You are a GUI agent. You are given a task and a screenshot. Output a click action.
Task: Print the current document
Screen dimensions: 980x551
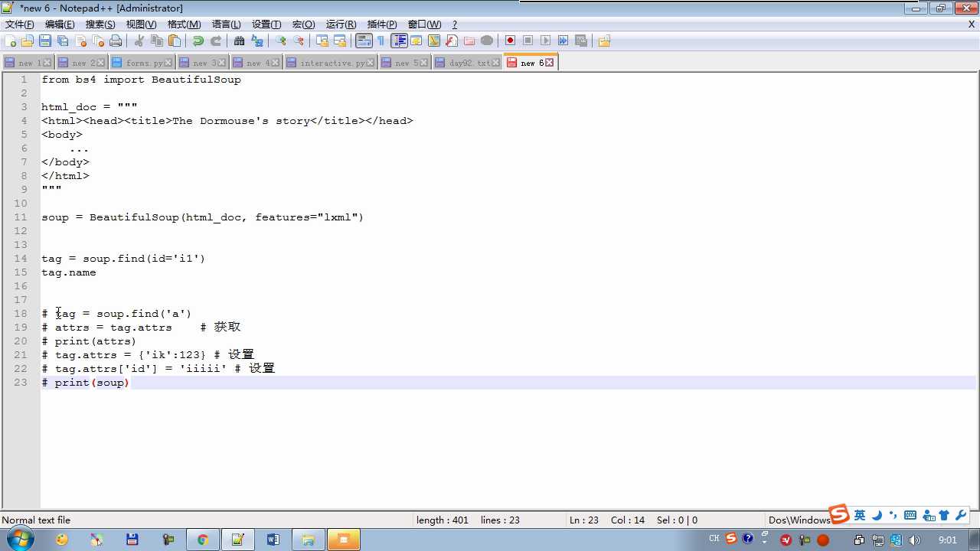pos(116,41)
